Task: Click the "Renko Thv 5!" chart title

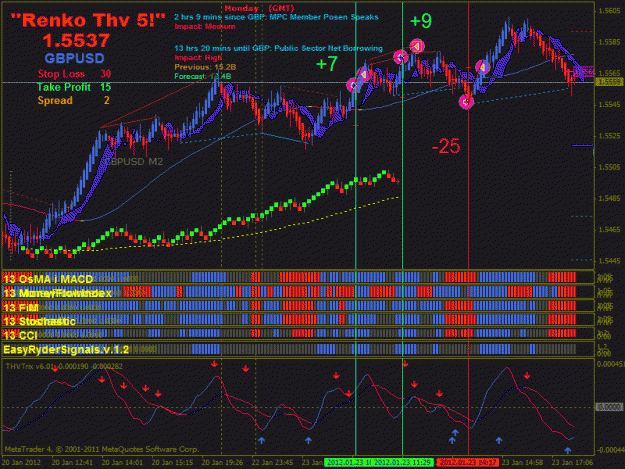Action: (x=88, y=20)
